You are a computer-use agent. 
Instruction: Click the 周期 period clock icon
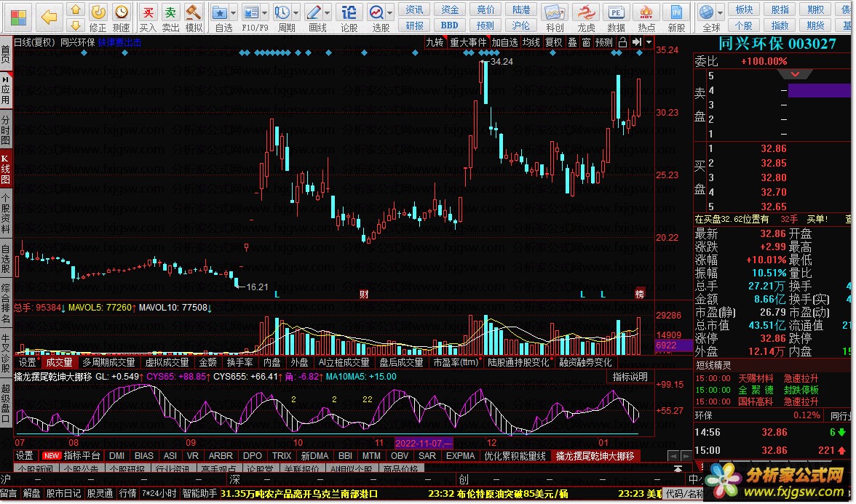(282, 12)
